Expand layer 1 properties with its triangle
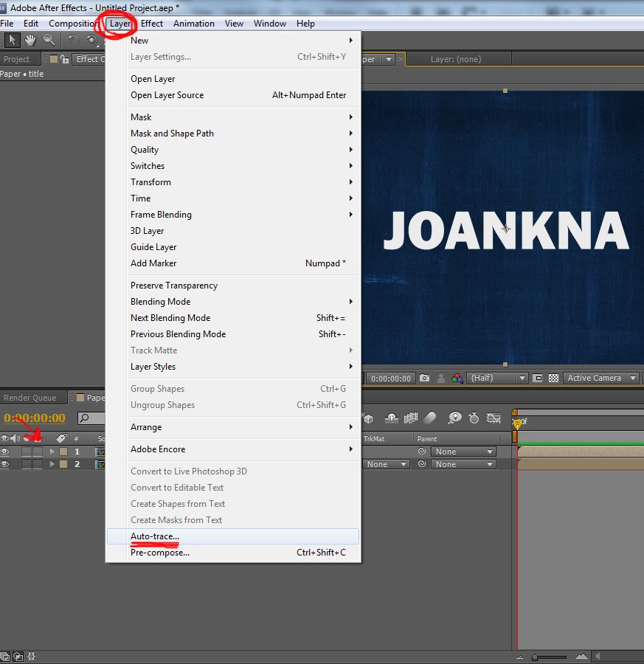Viewport: 644px width, 664px height. click(x=52, y=452)
